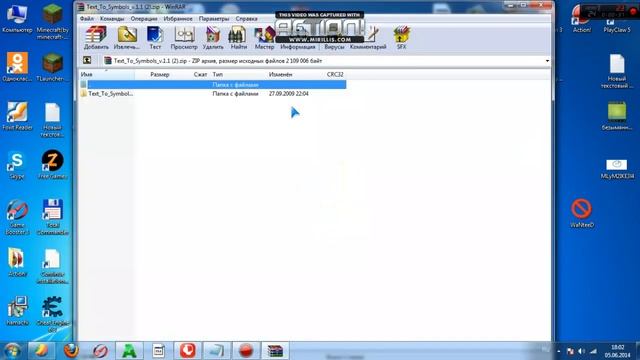Click the green A taskbar icon
This screenshot has width=640, height=360.
[129, 351]
